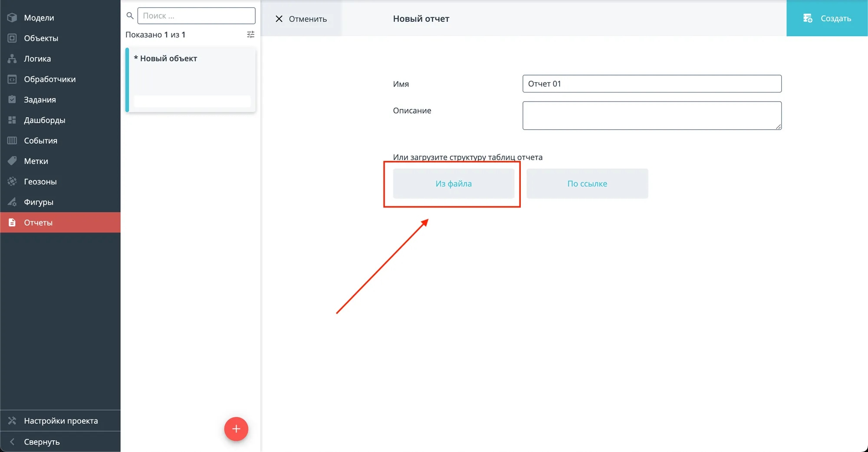
Task: Click the Dashboards grid icon
Action: 12,120
